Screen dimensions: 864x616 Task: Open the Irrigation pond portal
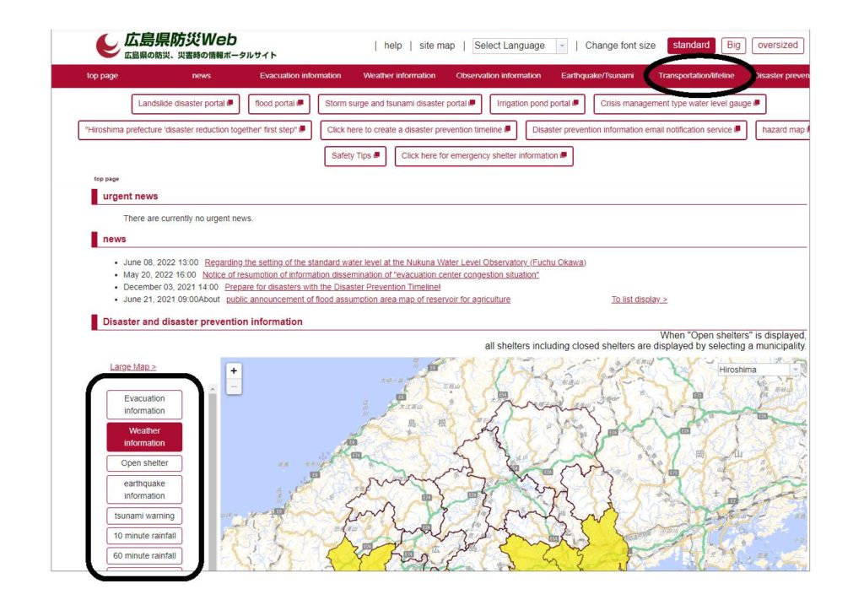[x=537, y=104]
